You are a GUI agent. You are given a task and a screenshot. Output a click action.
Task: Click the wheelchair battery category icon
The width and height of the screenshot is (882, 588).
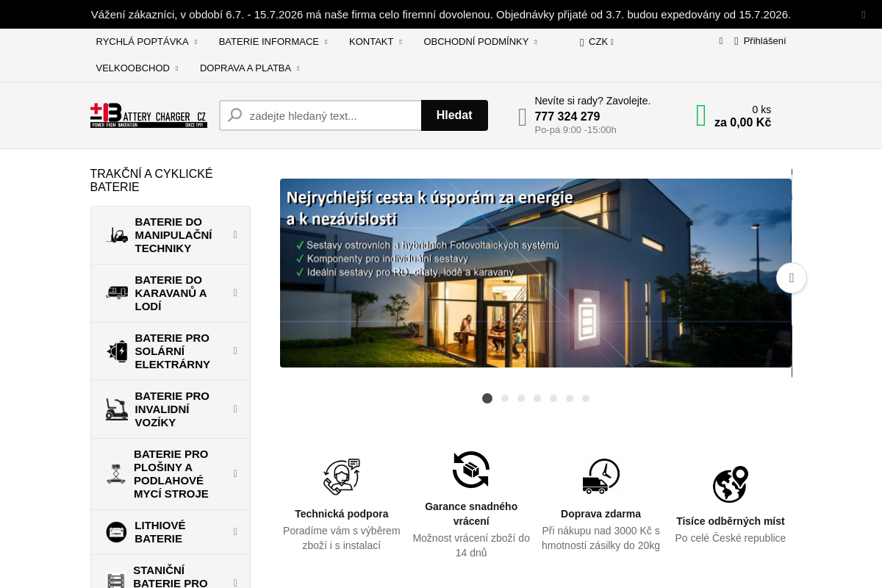click(117, 409)
